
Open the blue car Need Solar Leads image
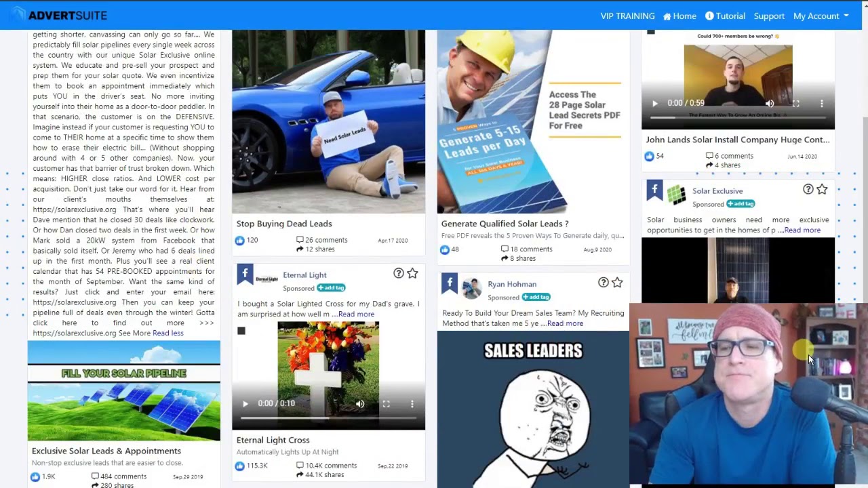[x=328, y=121]
